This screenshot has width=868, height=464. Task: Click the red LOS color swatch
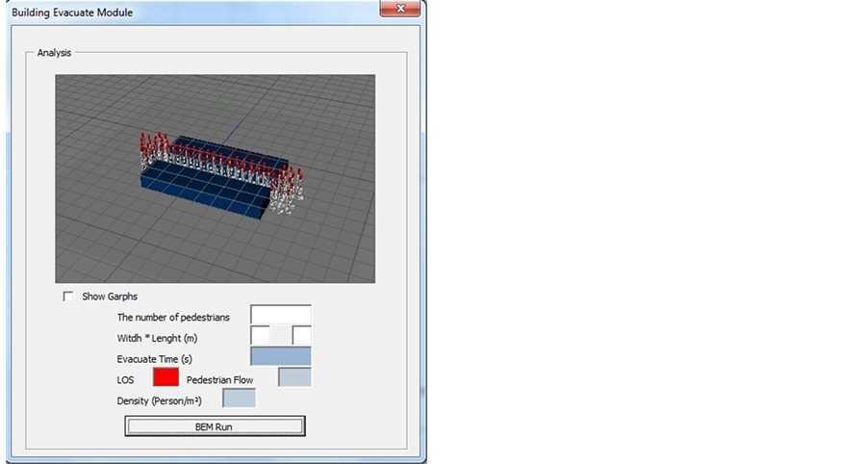click(x=166, y=378)
